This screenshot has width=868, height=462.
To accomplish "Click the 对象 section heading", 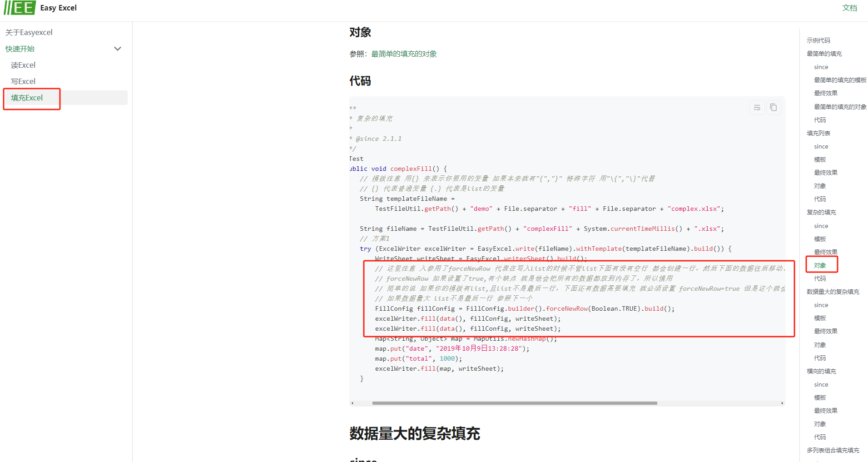I will (360, 32).
